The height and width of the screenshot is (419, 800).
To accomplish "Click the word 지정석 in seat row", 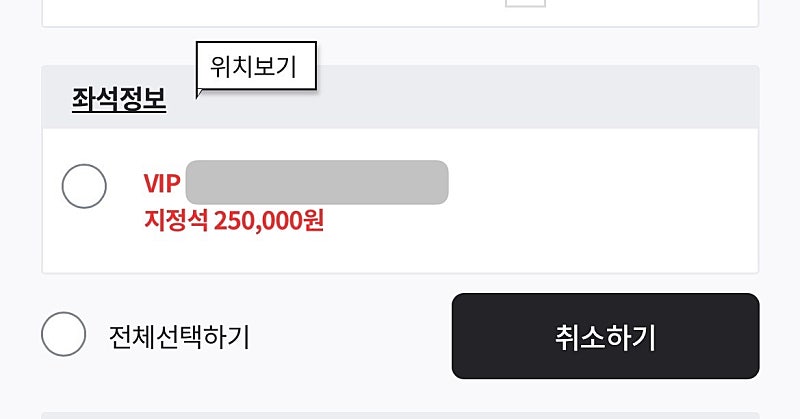I will click(175, 219).
